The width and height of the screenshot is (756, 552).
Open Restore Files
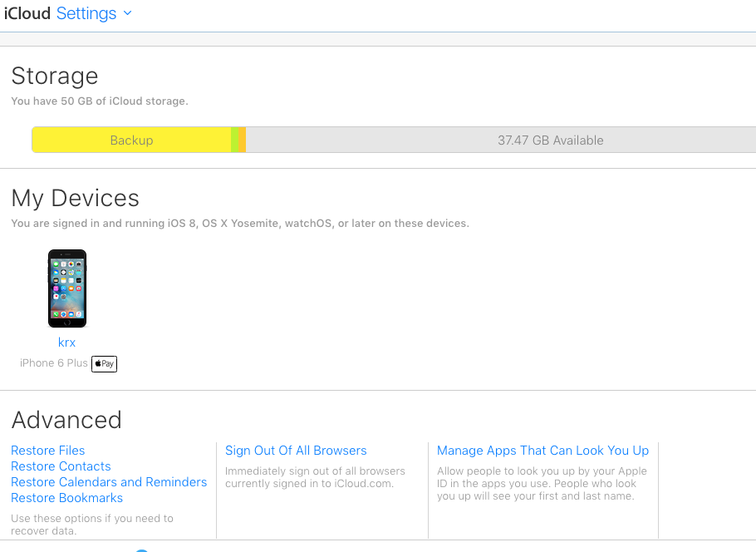47,451
